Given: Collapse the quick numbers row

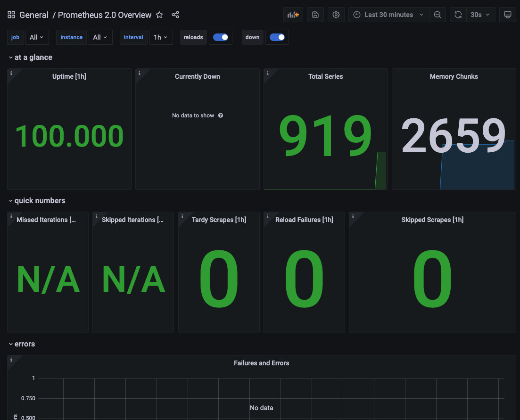Looking at the screenshot, I should pyautogui.click(x=37, y=200).
